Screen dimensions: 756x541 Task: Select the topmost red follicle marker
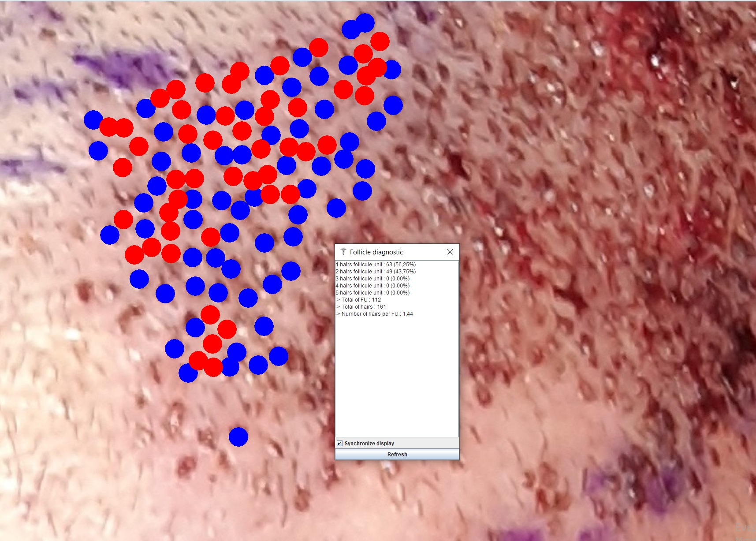tap(380, 41)
